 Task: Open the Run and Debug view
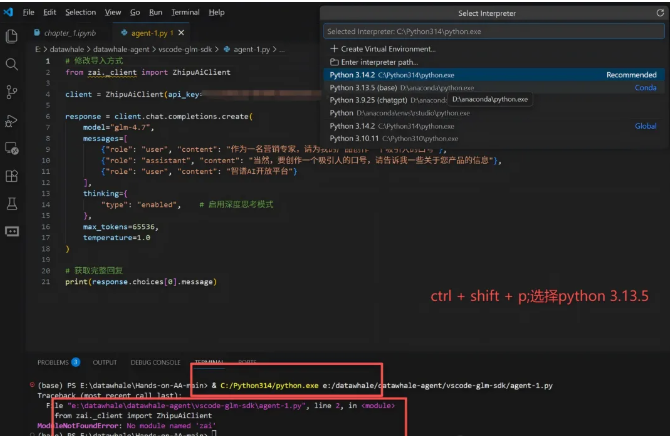click(x=12, y=120)
